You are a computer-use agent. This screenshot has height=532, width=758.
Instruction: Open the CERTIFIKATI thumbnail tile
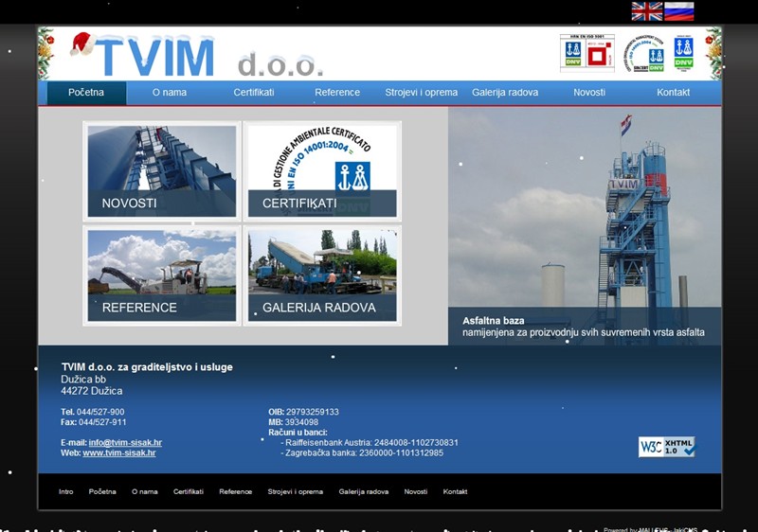coord(322,171)
